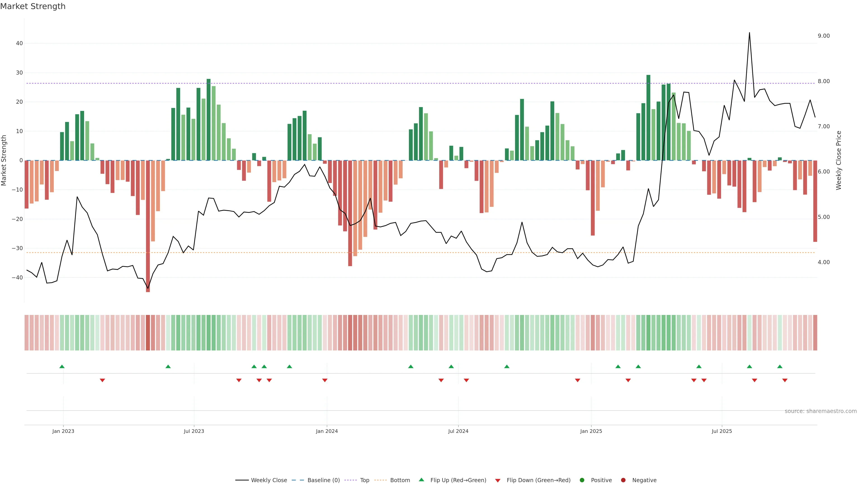Screen dimensions: 868x488
Task: Click the 9.00 right axis tick label
Action: pyautogui.click(x=823, y=36)
